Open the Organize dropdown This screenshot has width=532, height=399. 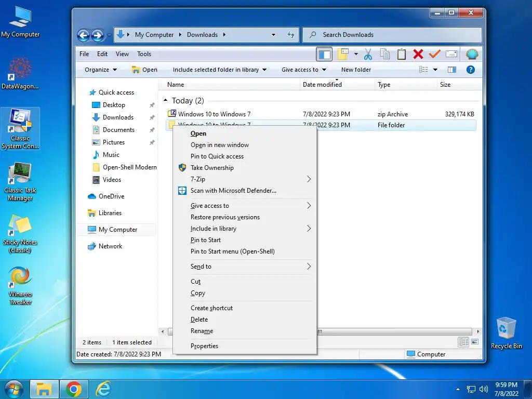tap(101, 70)
